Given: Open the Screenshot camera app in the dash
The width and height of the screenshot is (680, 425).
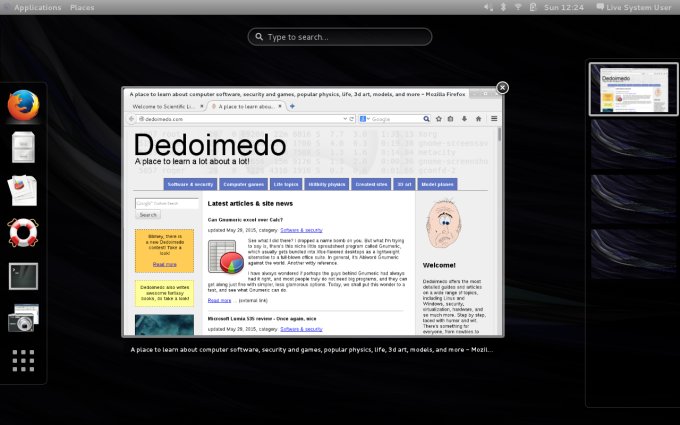Looking at the screenshot, I should tap(23, 318).
